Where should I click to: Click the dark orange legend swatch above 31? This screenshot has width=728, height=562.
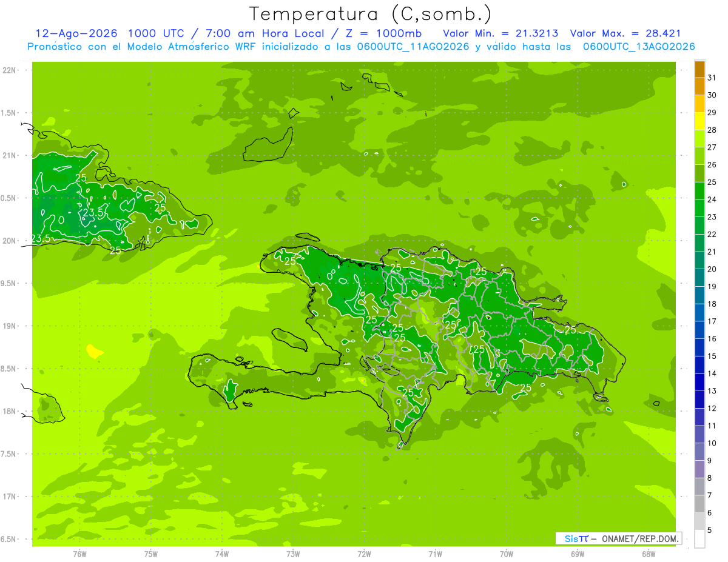(x=699, y=70)
